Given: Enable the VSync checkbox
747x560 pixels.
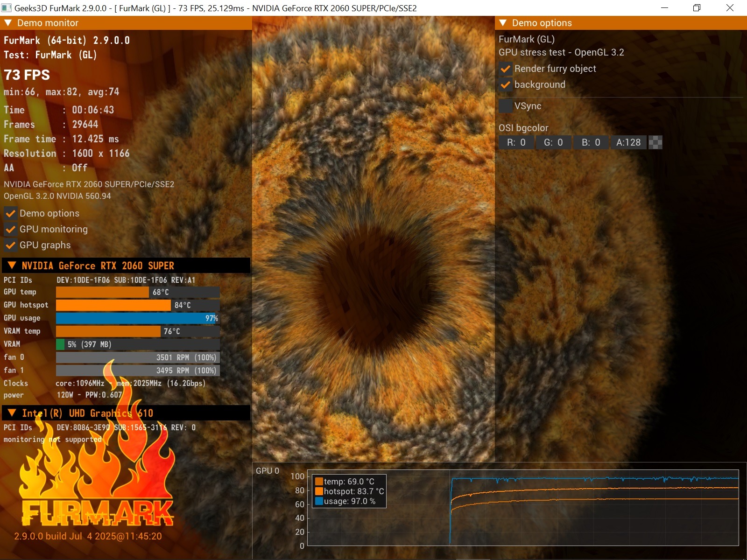Looking at the screenshot, I should tap(505, 106).
